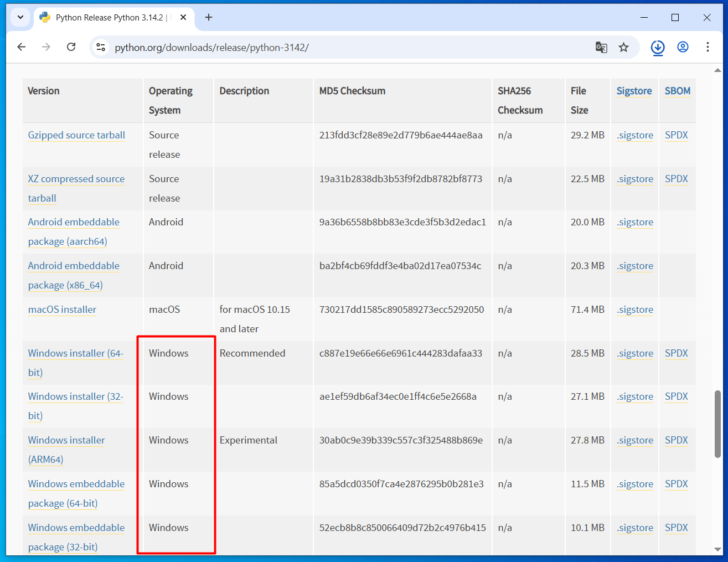Click the scroll down arrow

(717, 549)
